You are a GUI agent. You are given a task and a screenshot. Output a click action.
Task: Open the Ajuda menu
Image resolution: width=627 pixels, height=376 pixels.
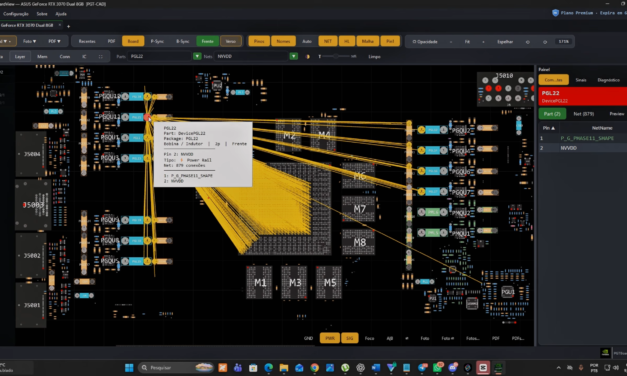coord(61,14)
